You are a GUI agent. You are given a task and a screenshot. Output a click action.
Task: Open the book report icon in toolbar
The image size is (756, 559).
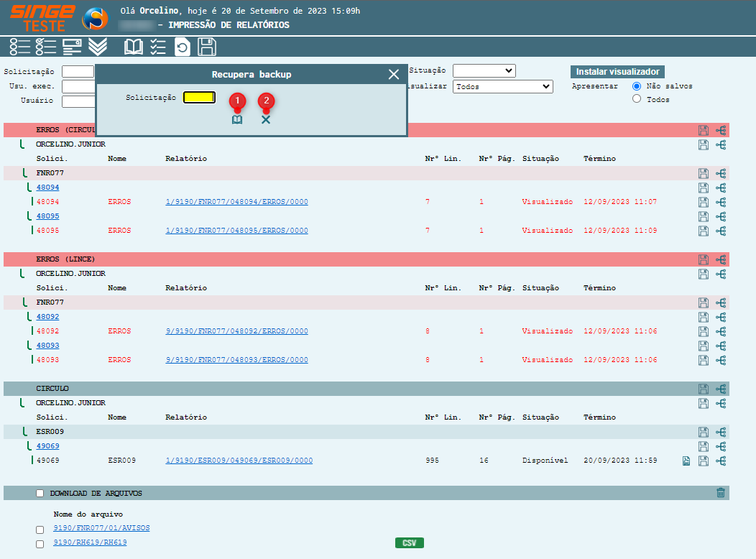134,47
